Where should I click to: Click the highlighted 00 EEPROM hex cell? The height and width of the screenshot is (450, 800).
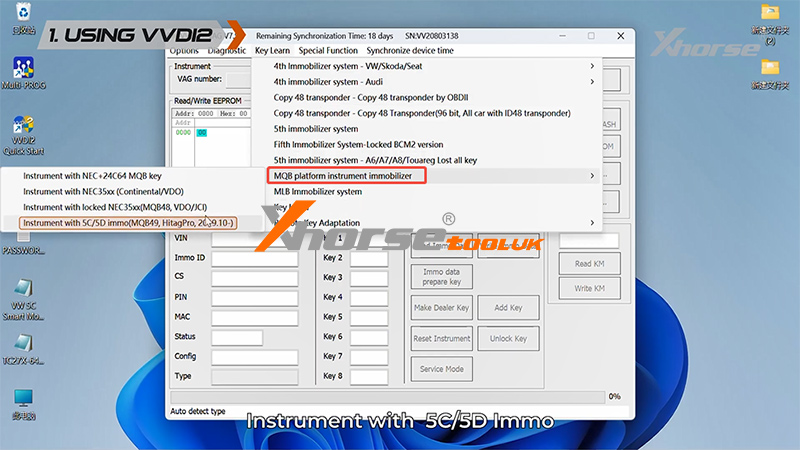(x=202, y=133)
